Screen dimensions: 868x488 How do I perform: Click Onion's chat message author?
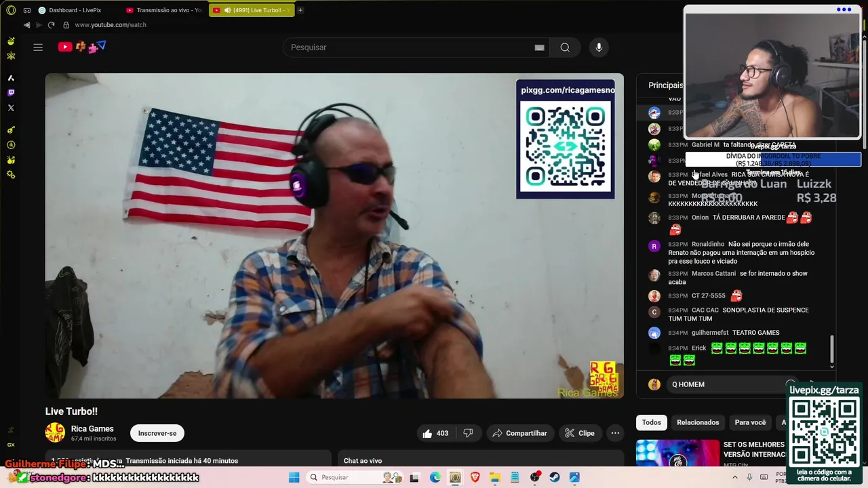click(700, 218)
